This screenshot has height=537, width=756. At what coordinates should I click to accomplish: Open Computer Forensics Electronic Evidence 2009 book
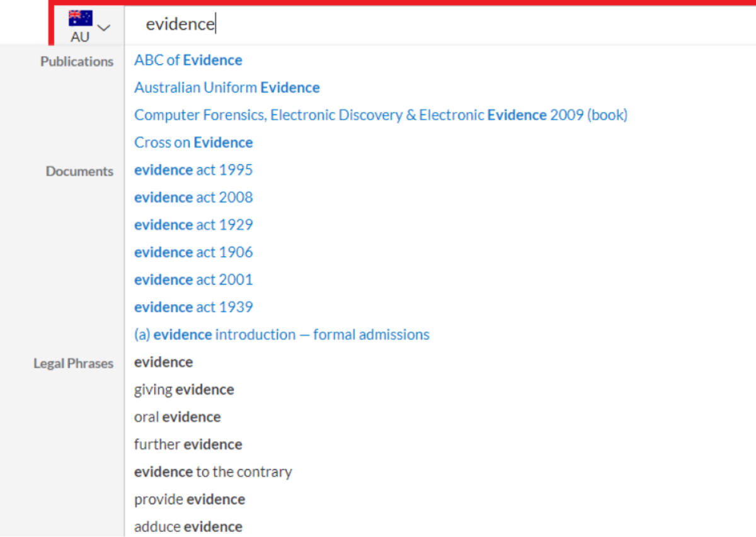(x=381, y=115)
